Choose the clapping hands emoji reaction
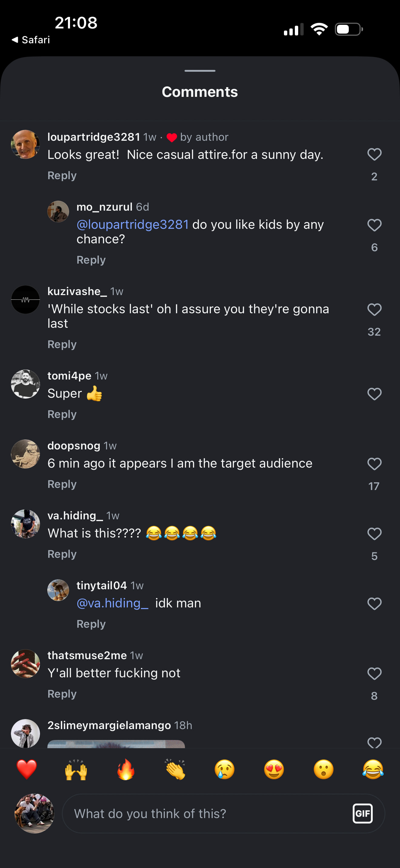The width and height of the screenshot is (400, 868). click(x=175, y=770)
